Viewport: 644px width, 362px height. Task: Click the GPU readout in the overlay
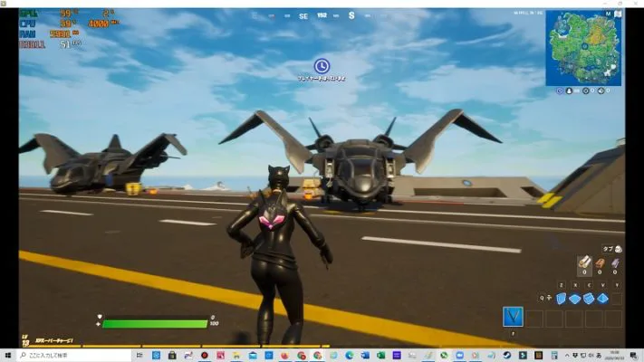pos(29,14)
